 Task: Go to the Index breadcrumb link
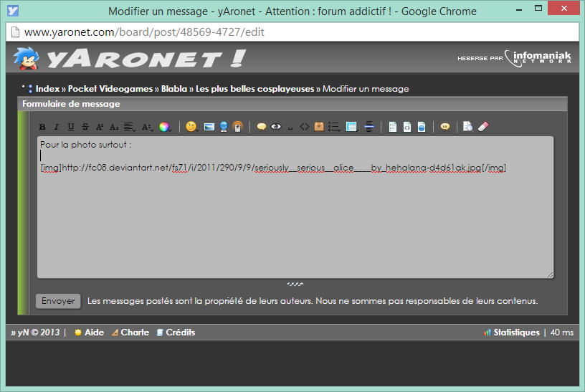pyautogui.click(x=47, y=89)
